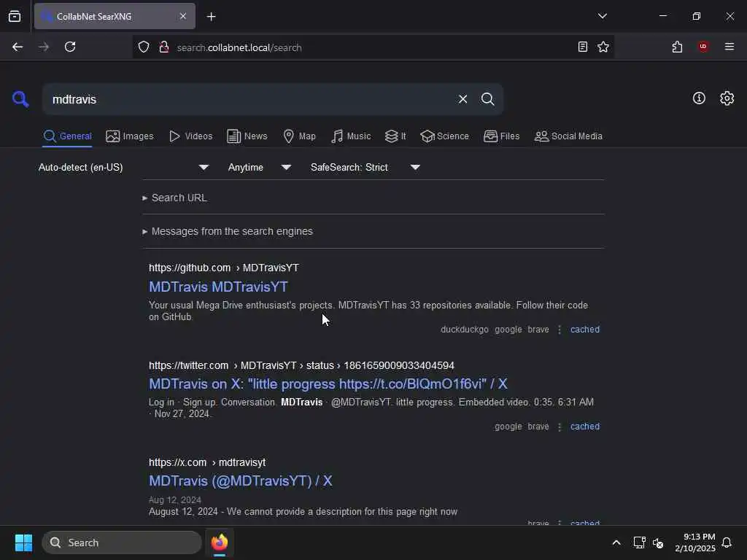Open the extensions puzzle icon

click(x=677, y=47)
